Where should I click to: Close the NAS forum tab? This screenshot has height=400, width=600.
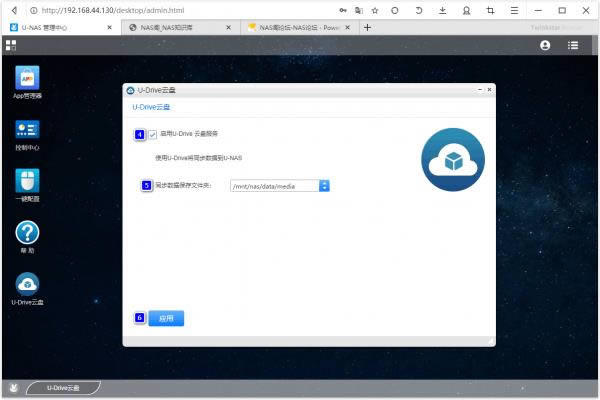click(x=347, y=28)
